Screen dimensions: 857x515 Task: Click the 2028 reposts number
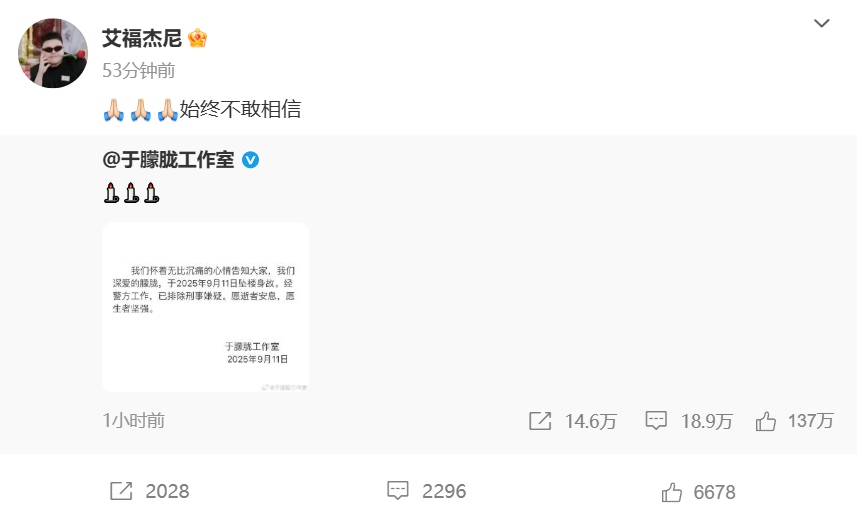pyautogui.click(x=167, y=491)
